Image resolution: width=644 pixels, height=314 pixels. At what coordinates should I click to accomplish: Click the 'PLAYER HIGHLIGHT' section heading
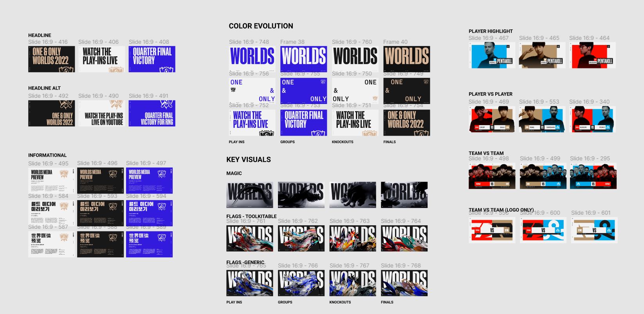coord(491,31)
